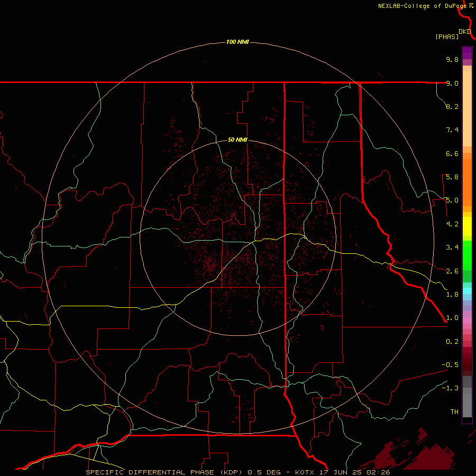Click the 100 NMI range ring label
The image size is (476, 476).
(237, 42)
